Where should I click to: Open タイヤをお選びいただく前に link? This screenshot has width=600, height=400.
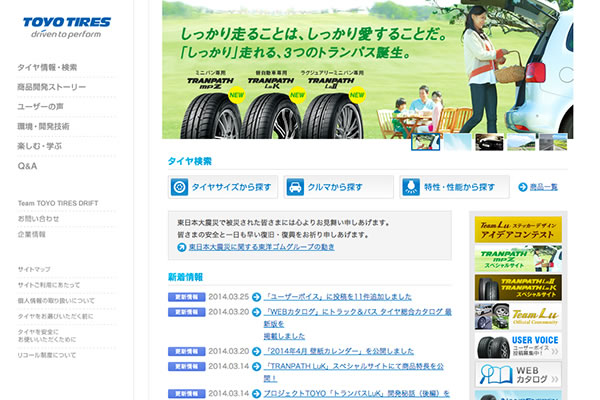[x=55, y=317]
